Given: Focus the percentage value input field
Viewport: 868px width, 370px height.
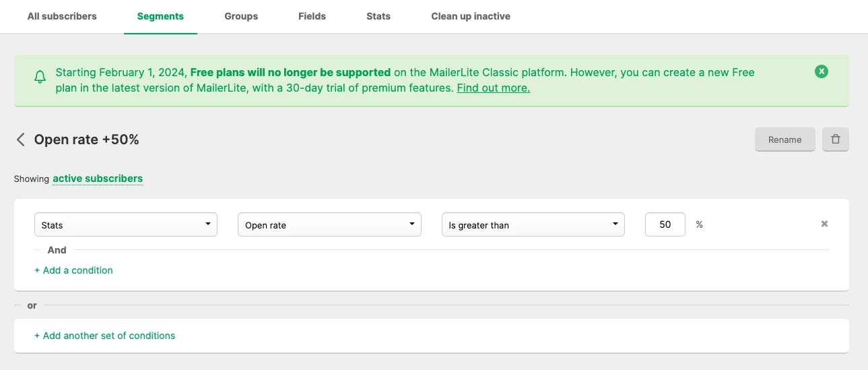Looking at the screenshot, I should 665,224.
